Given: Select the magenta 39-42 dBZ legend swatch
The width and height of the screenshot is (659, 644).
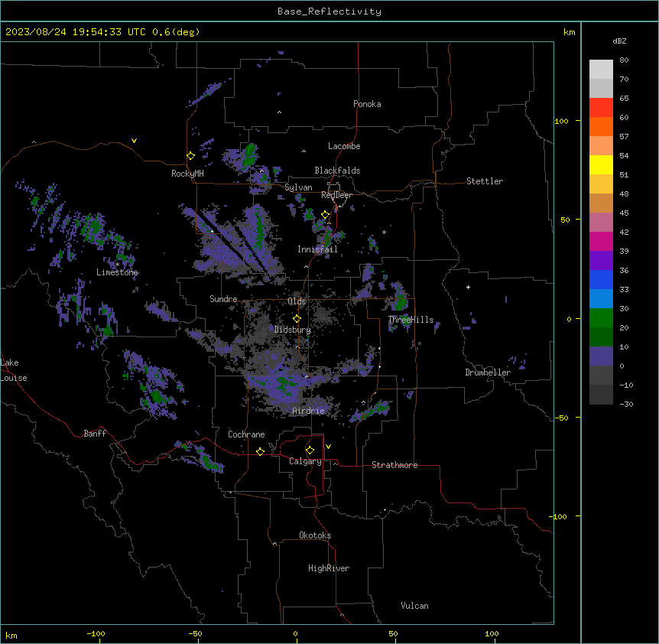Looking at the screenshot, I should click(601, 241).
